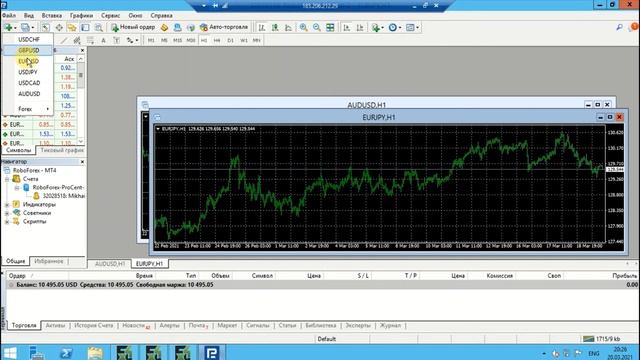
Task: Open the dropdown arrow next to Profiles
Action: tap(33, 27)
